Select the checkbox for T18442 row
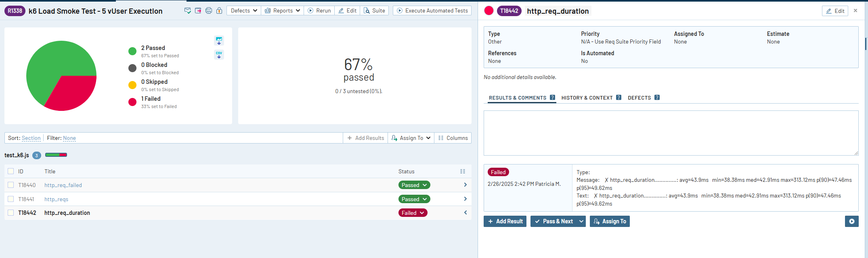Screen dimensions: 868x258 coord(11,213)
